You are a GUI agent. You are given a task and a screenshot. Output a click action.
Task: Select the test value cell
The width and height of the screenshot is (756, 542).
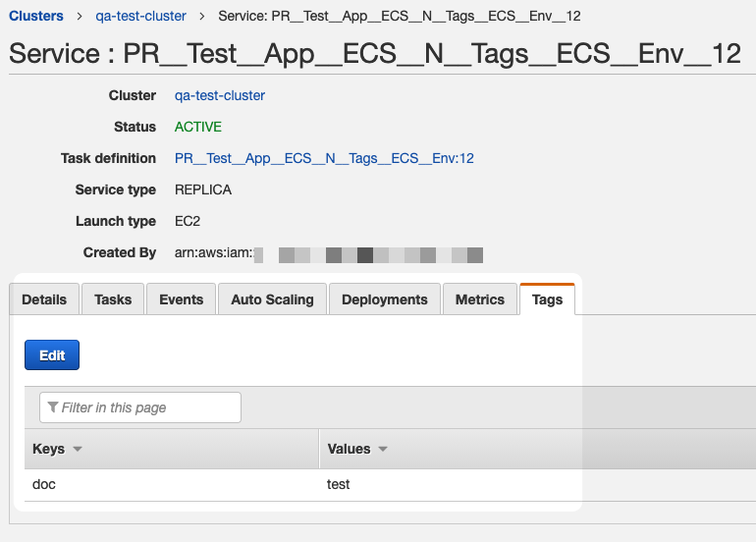pos(338,484)
